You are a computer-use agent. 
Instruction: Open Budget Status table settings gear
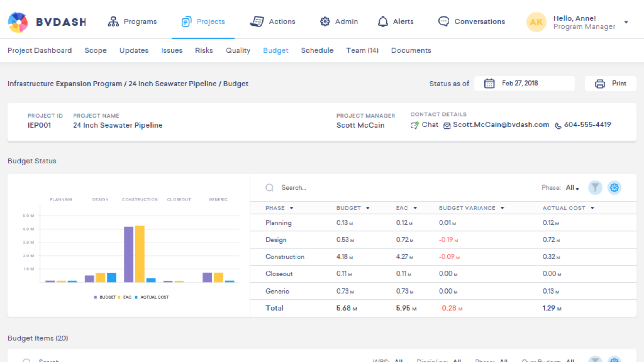(614, 188)
